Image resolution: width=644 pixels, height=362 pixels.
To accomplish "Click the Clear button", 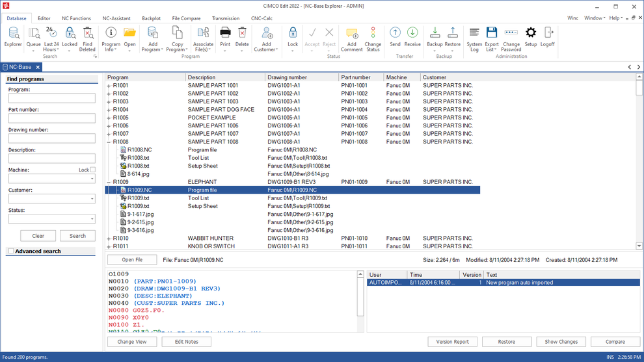I will [38, 236].
